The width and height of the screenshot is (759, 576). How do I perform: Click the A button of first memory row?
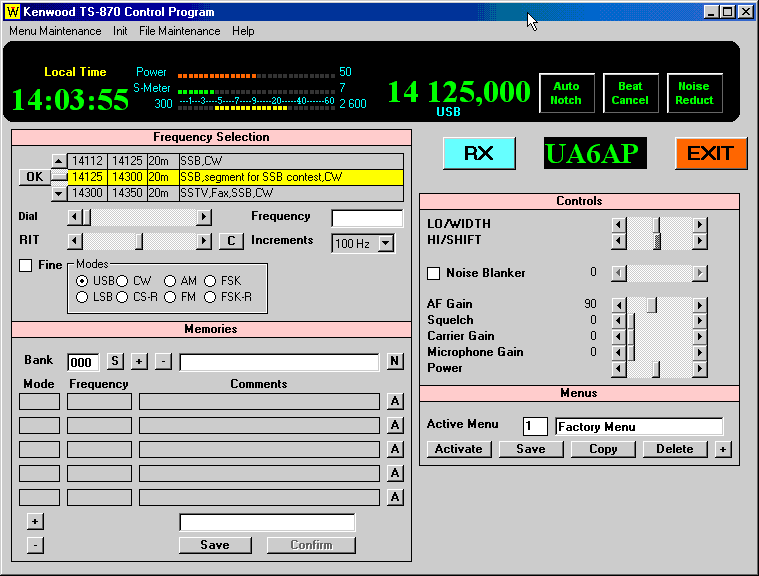tap(395, 401)
